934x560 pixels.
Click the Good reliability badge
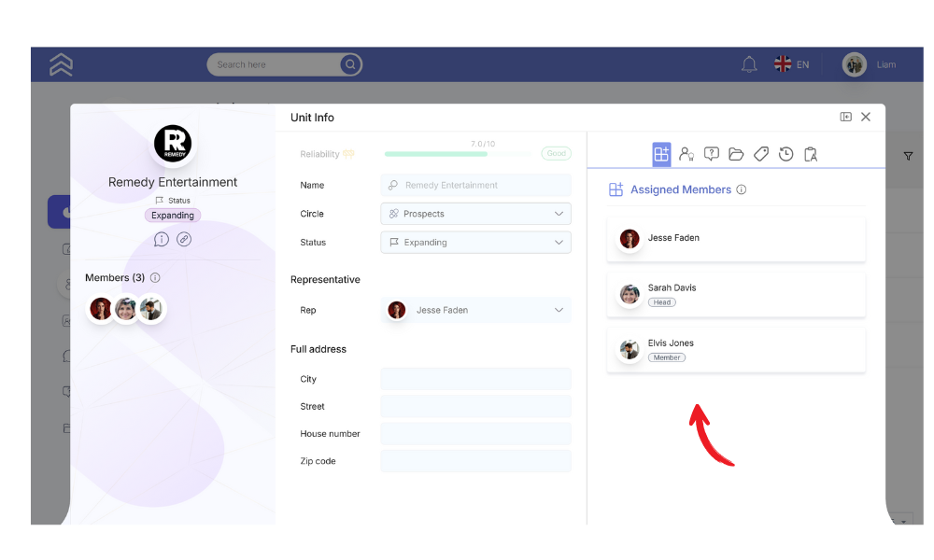pos(557,154)
